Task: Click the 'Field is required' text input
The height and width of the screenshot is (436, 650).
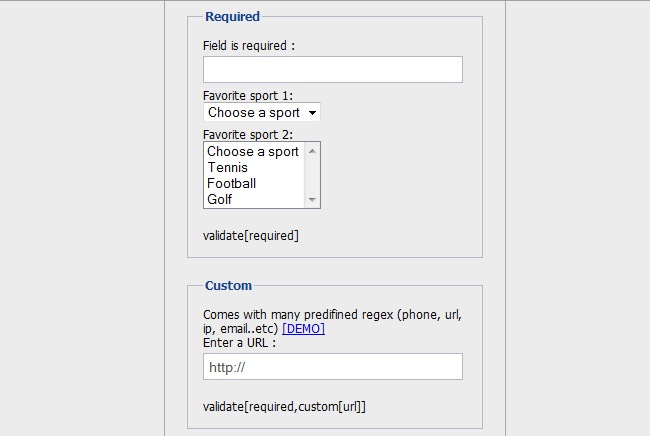Action: pos(332,69)
